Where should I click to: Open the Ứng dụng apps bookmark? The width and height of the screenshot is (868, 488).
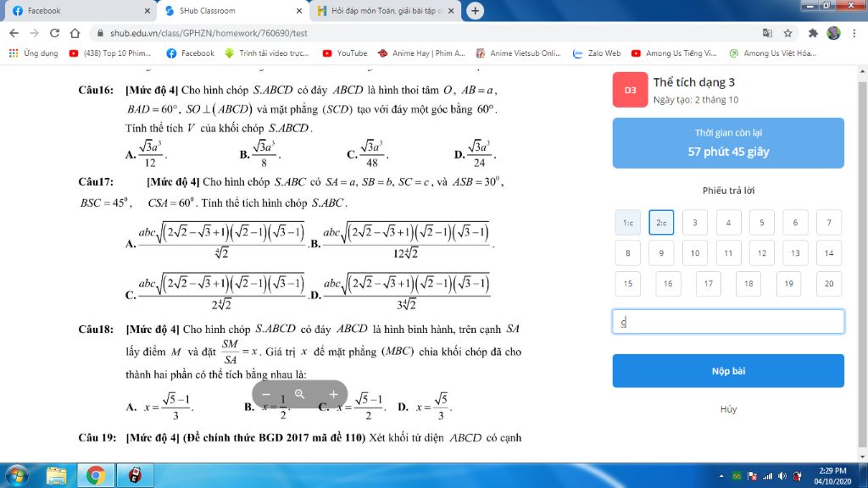(34, 53)
